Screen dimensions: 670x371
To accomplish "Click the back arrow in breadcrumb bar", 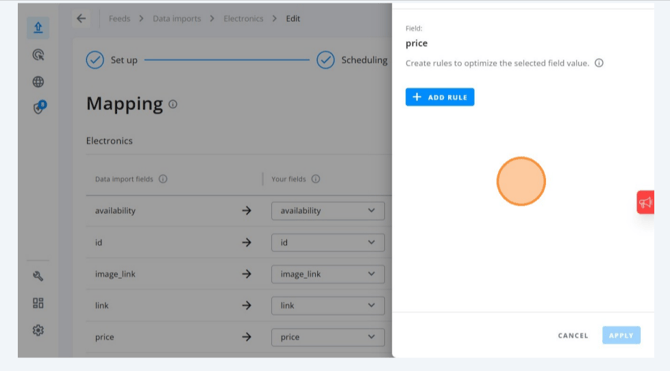I will 81,18.
